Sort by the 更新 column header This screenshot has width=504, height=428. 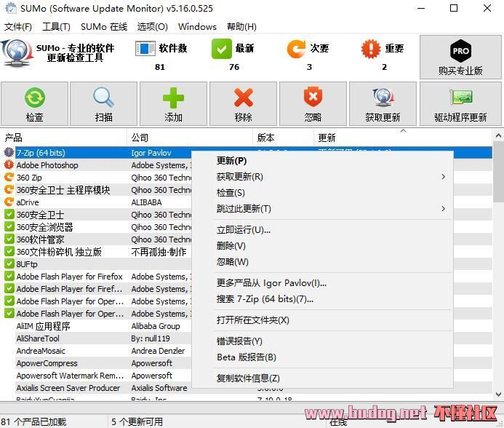(403, 138)
